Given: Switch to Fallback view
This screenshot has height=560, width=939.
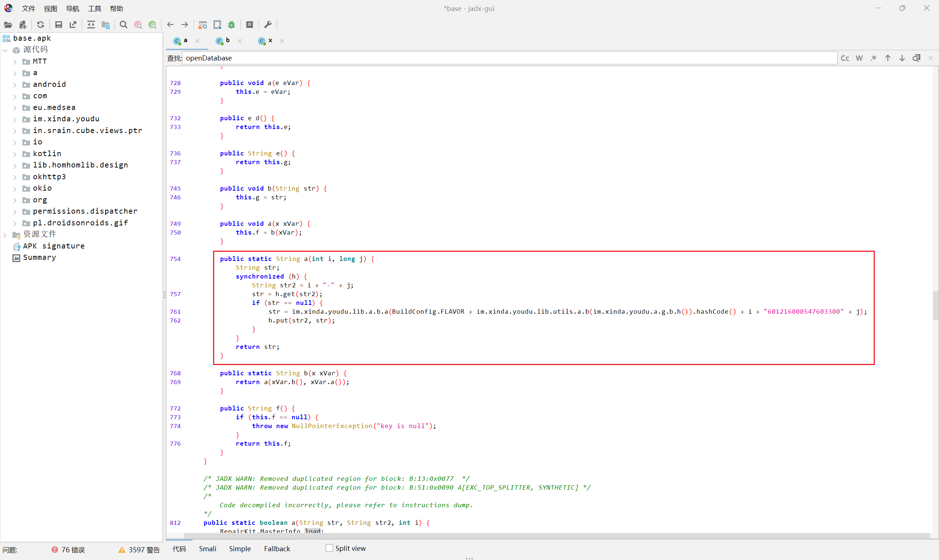Looking at the screenshot, I should [x=277, y=548].
